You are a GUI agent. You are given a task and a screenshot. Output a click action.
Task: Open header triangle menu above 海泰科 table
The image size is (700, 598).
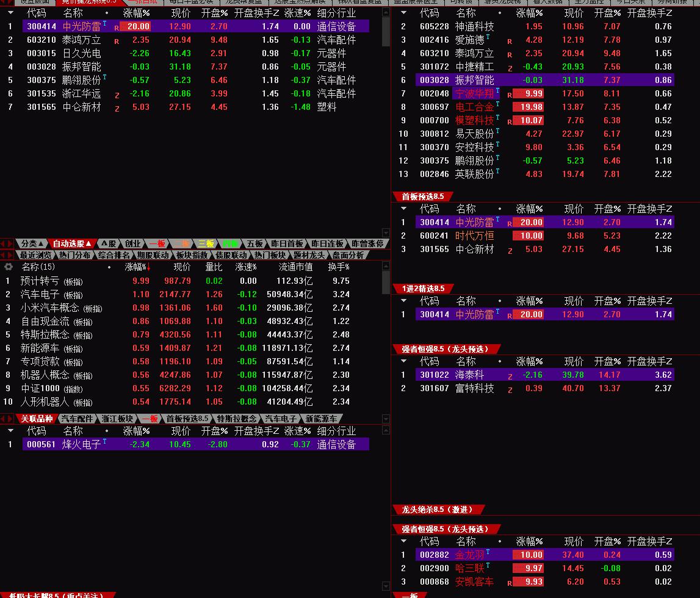(403, 361)
